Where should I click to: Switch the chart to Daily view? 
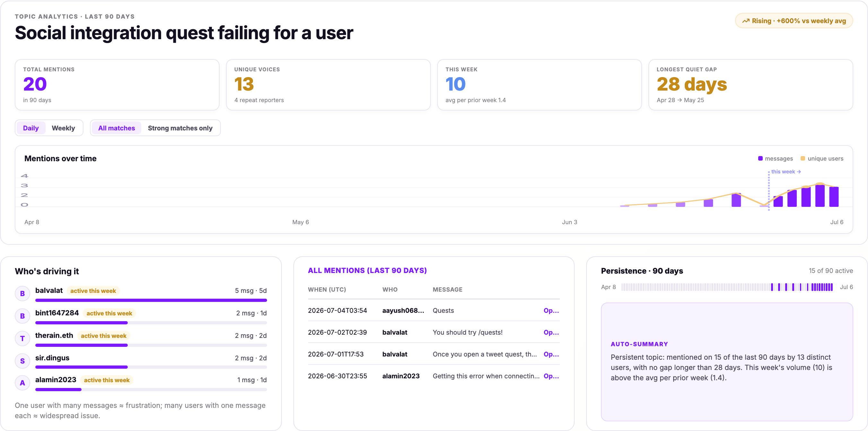(x=31, y=128)
